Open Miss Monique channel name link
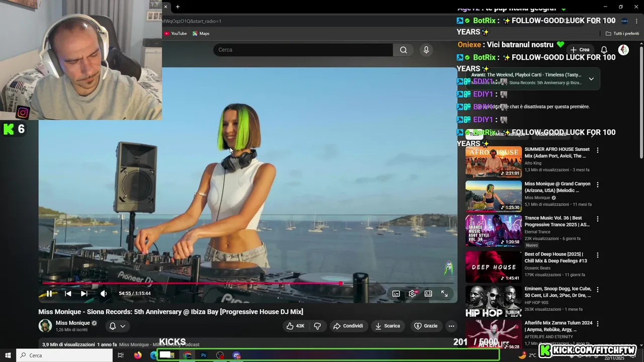644x362 pixels. click(72, 323)
